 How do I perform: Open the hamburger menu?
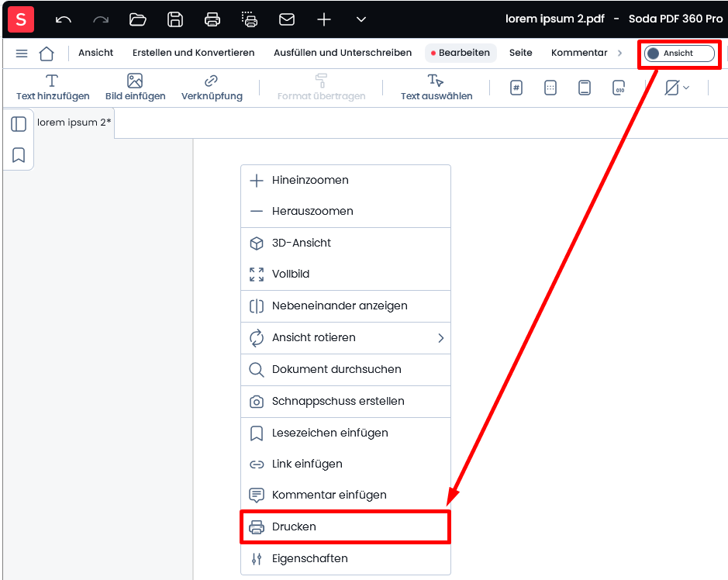[22, 54]
